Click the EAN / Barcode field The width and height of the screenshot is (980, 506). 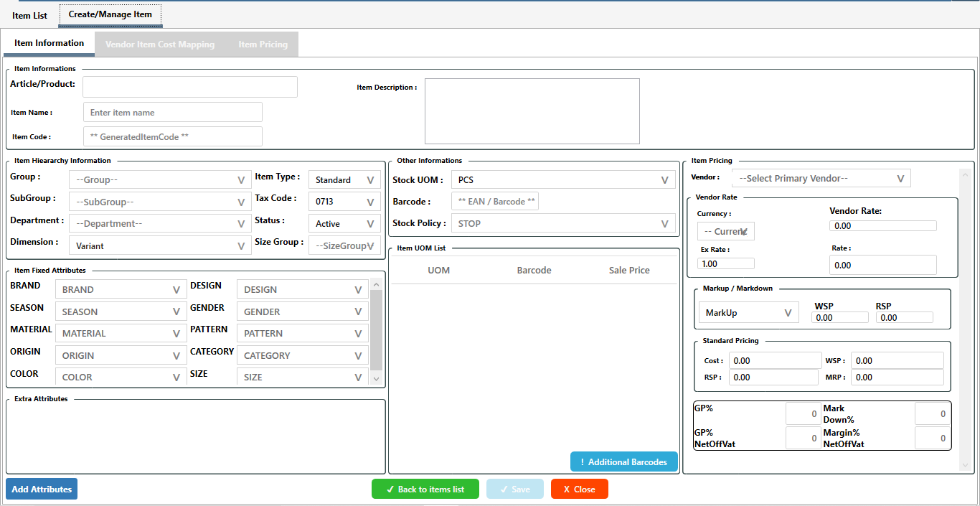pos(495,202)
